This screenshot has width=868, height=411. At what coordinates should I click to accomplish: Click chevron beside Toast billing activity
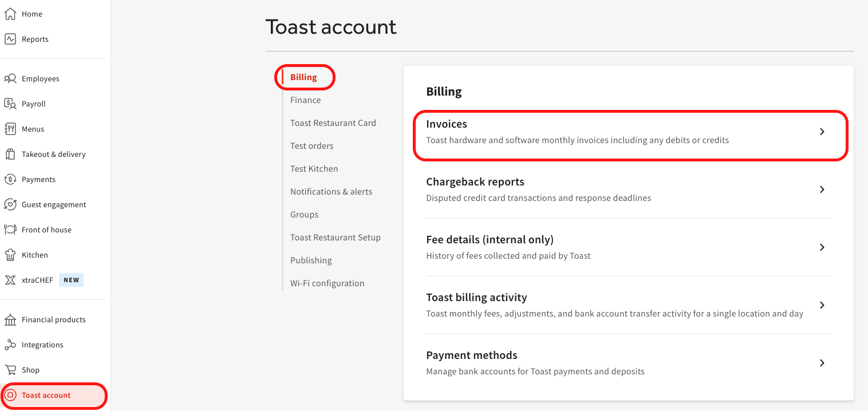[x=822, y=305]
